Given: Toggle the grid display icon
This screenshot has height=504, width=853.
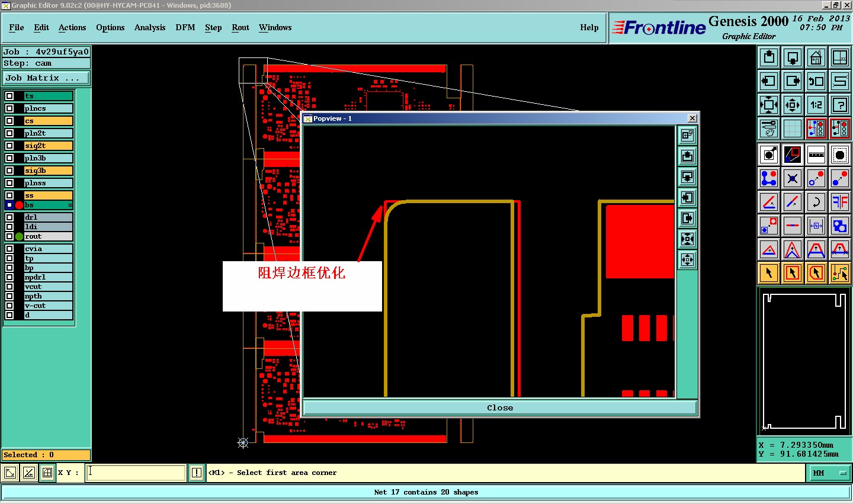Looking at the screenshot, I should pos(793,128).
